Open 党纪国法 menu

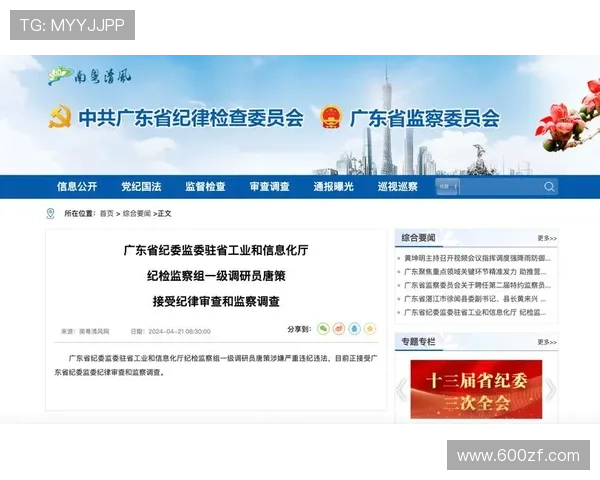(x=141, y=187)
